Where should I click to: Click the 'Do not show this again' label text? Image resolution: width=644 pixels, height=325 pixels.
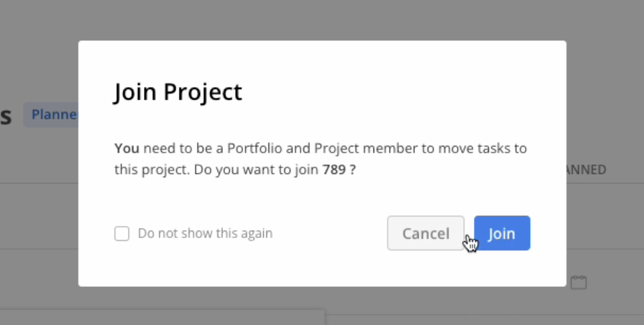(x=205, y=233)
